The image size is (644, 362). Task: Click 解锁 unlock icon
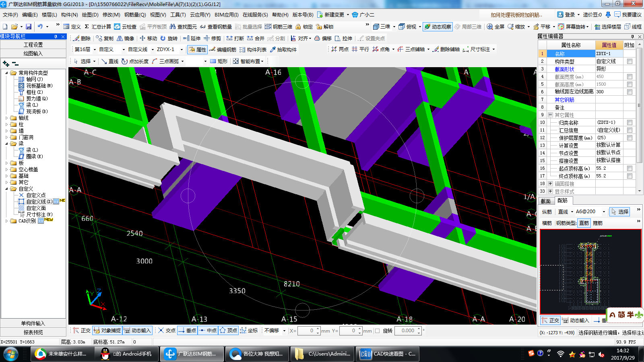click(x=325, y=27)
